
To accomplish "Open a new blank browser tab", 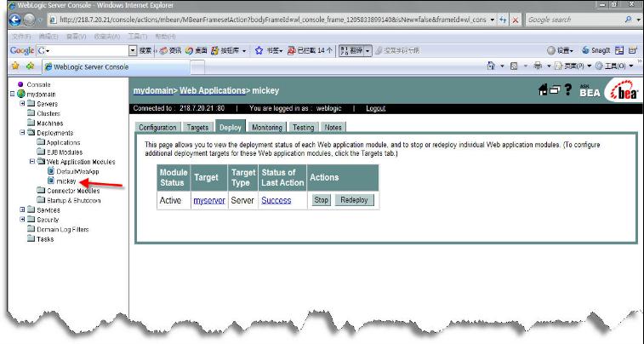I will tap(197, 67).
